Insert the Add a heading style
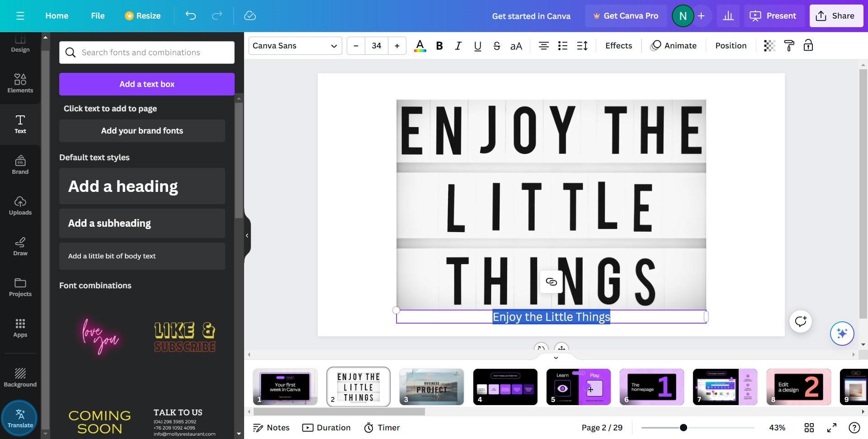868x439 pixels. tap(142, 186)
